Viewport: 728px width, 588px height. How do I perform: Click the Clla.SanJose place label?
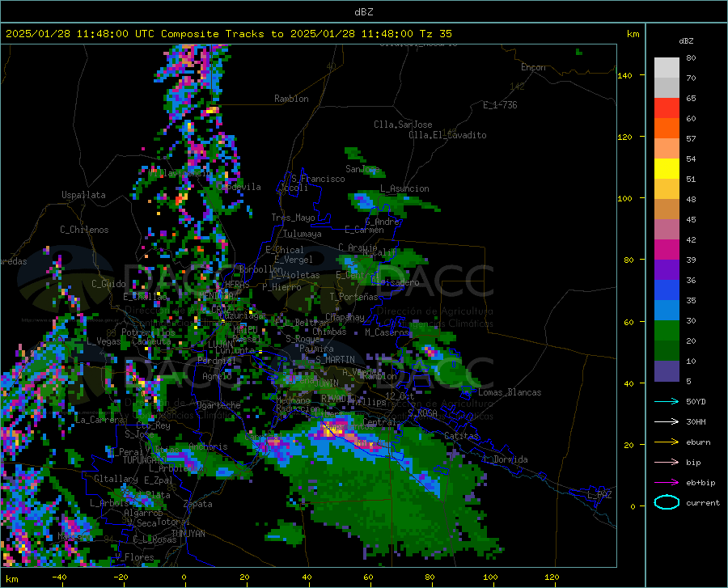(x=403, y=125)
